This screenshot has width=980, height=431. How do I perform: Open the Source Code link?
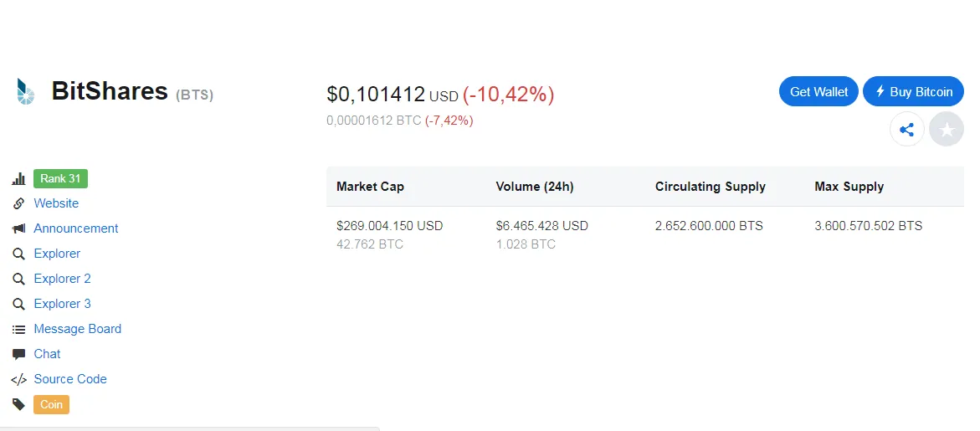[70, 379]
